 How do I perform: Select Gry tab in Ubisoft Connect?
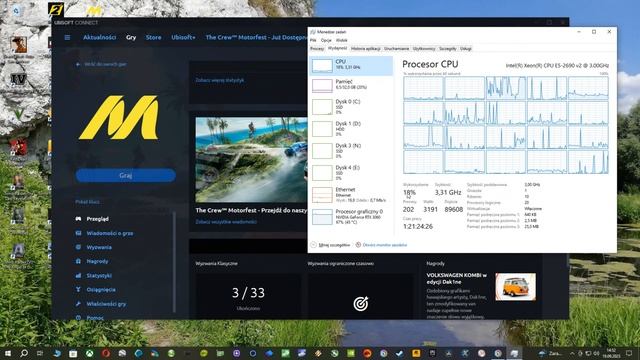pos(131,37)
